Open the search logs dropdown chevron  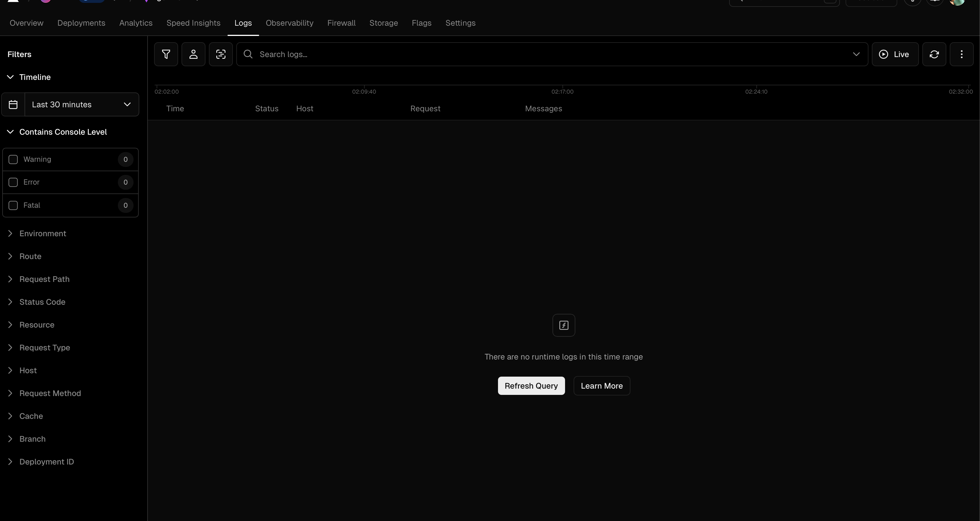856,54
